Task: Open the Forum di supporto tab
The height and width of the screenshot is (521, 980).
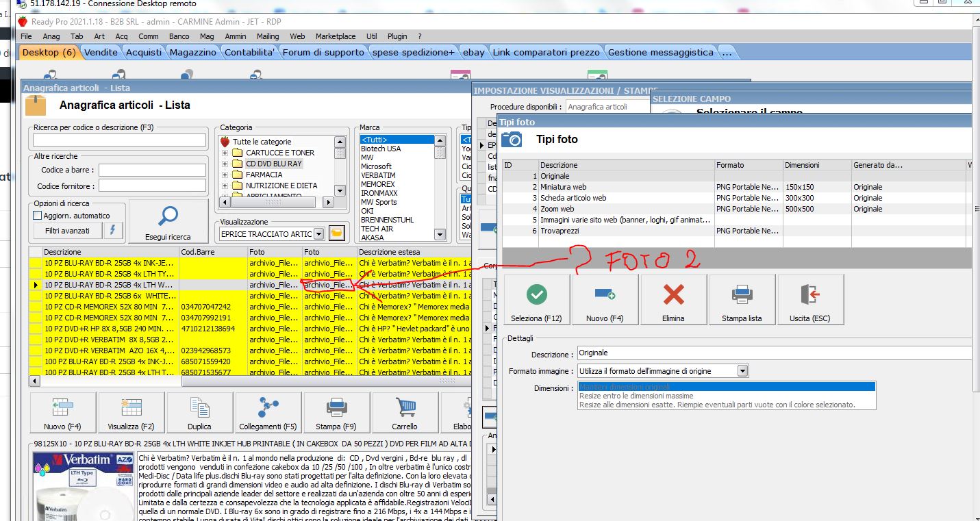Action: 324,52
